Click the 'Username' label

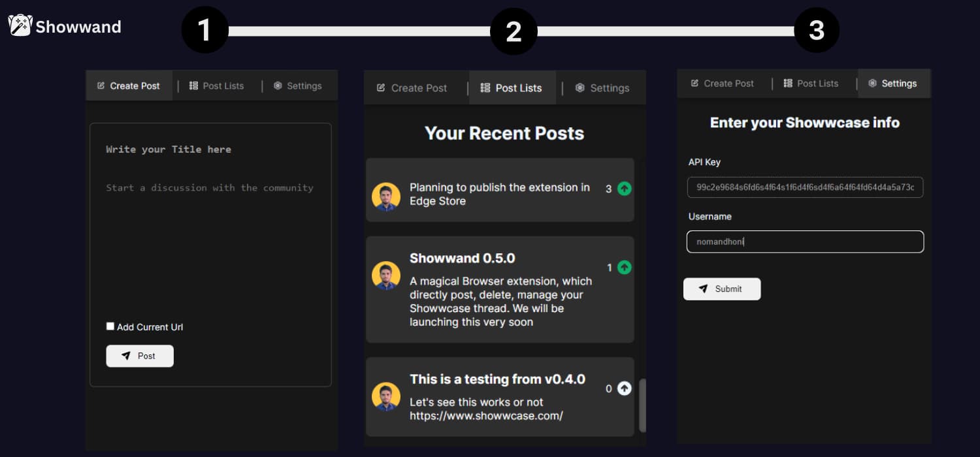(710, 216)
